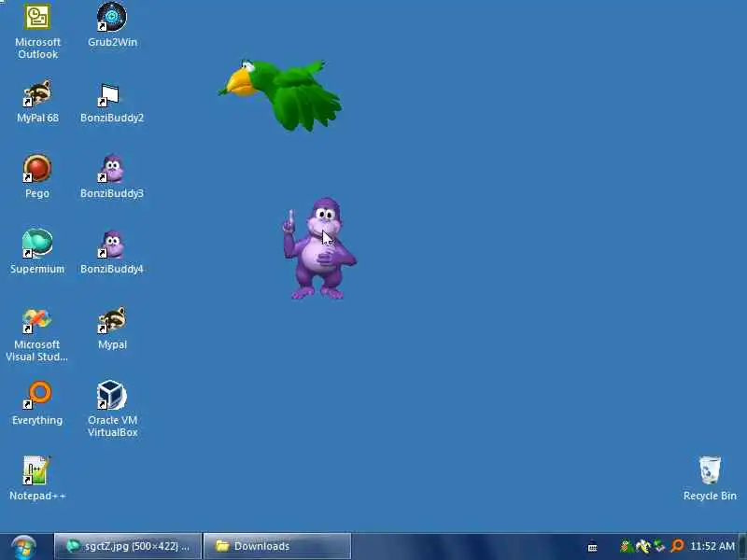Open the Everything search shortcut
Viewport: 747px width, 560px height.
(37, 403)
